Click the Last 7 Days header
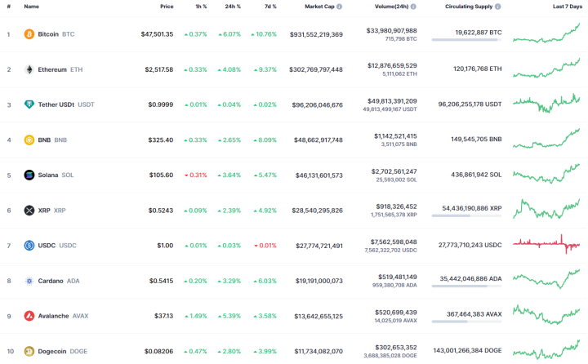This screenshot has height=364, width=588. tap(568, 7)
